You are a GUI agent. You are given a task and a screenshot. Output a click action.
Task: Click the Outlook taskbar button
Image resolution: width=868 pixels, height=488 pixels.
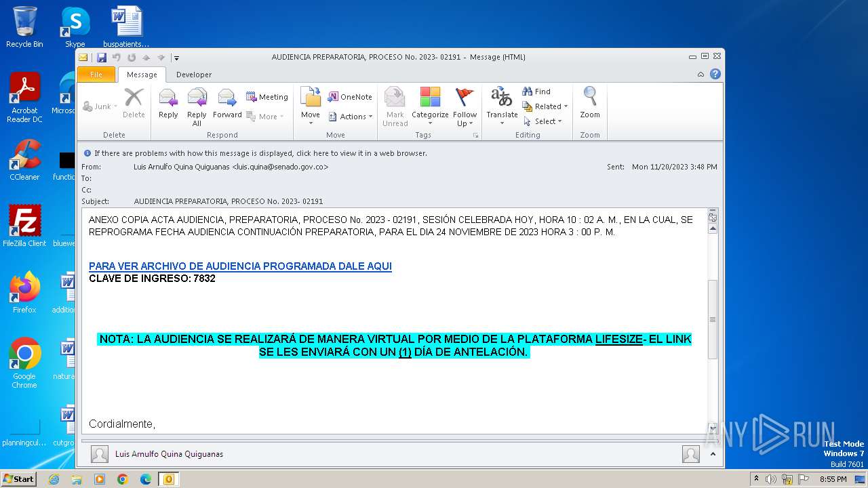click(169, 479)
